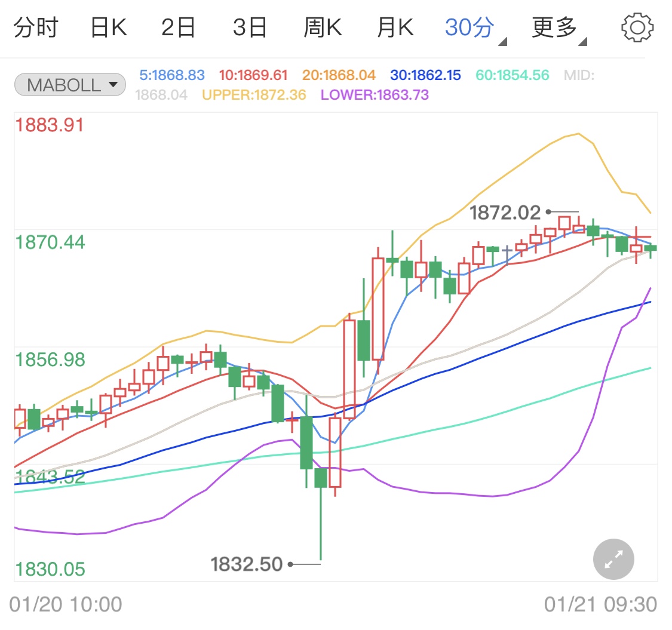Click the 30:1862.15 moving average value
672x630 pixels.
point(425,75)
